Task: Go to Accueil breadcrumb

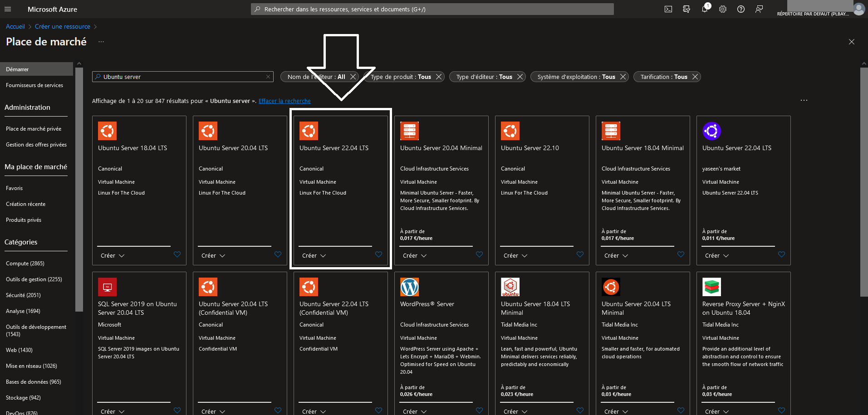Action: (x=15, y=27)
